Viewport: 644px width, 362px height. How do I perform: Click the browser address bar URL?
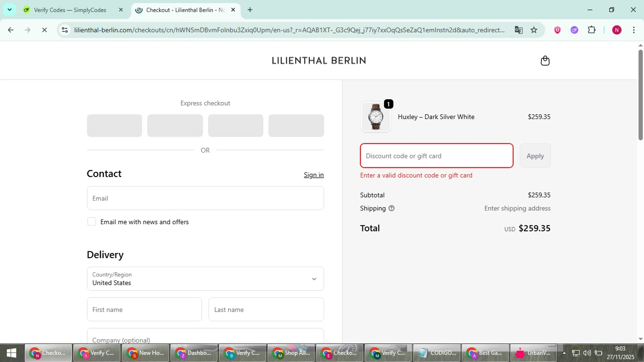click(289, 30)
